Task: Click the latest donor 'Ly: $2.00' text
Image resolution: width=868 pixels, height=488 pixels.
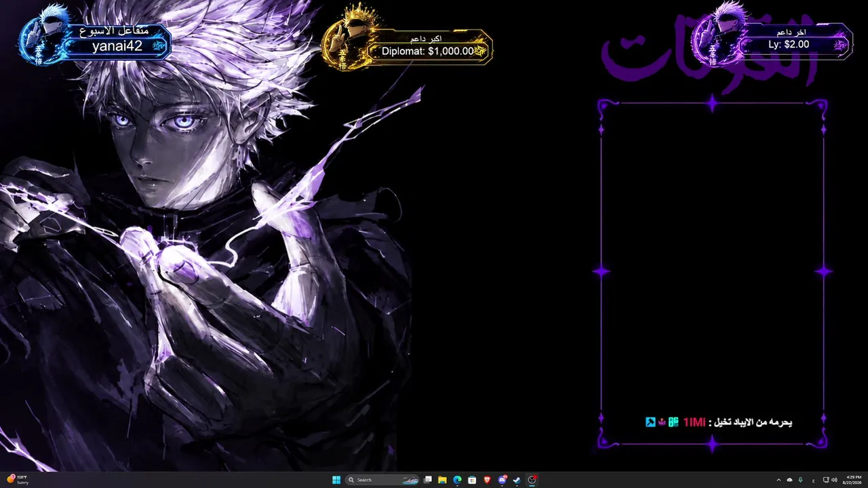Action: pyautogui.click(x=789, y=44)
